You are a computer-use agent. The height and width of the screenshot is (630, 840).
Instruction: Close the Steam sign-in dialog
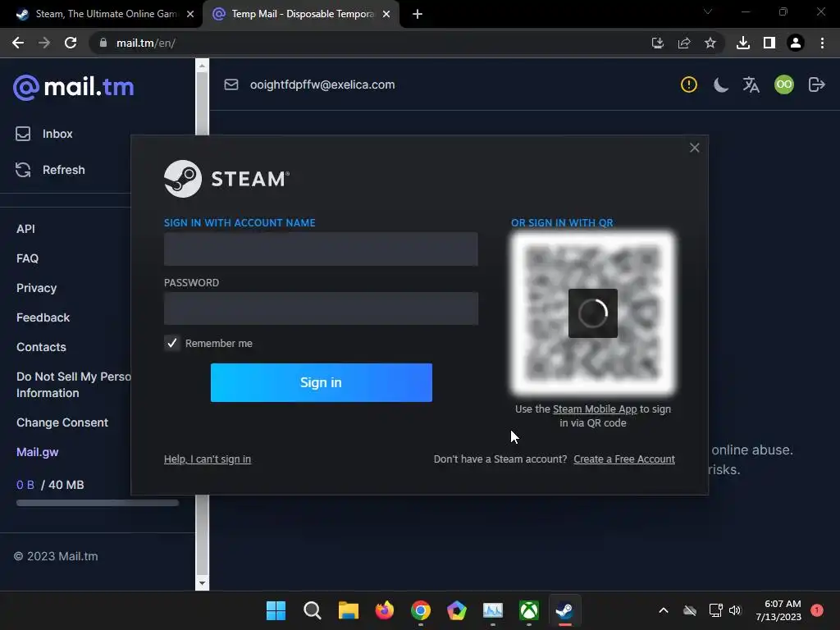coord(694,148)
